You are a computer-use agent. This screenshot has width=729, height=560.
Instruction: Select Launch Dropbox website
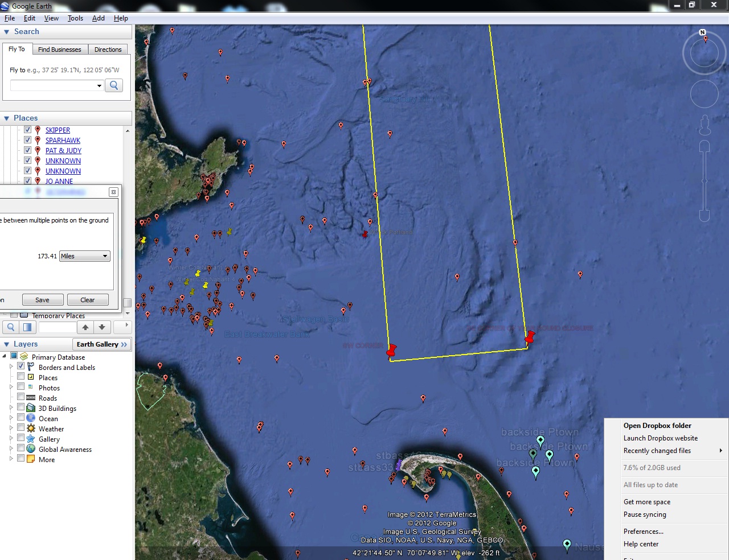[x=661, y=438]
